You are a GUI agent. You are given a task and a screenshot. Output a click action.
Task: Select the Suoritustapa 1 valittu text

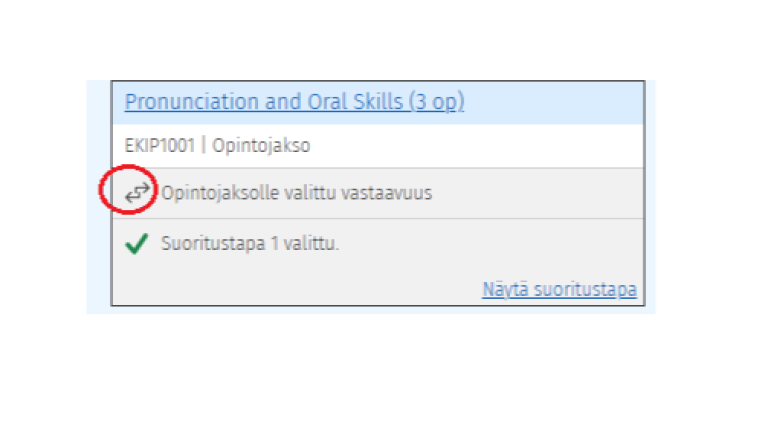pos(250,243)
